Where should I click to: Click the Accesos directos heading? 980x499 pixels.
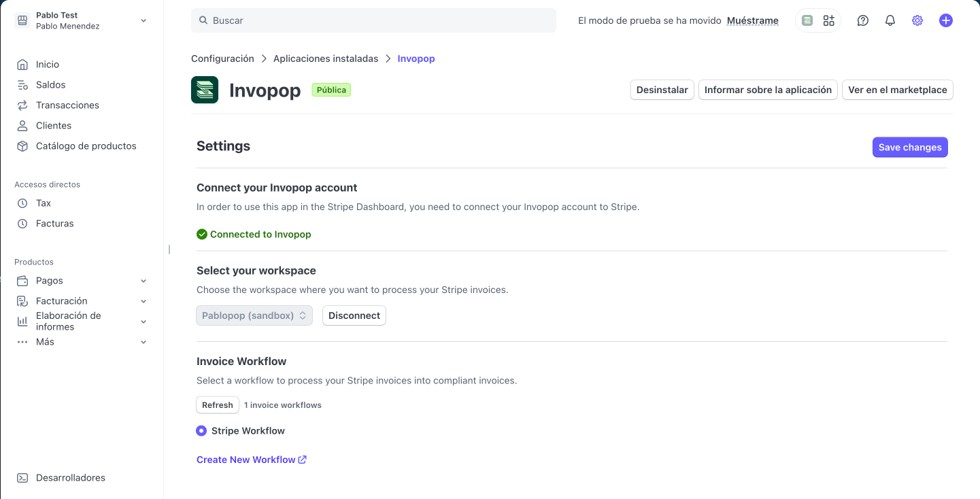[x=47, y=184]
